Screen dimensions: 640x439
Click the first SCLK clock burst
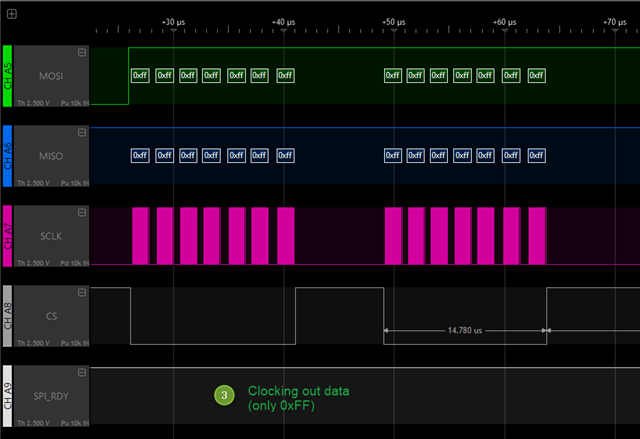140,236
